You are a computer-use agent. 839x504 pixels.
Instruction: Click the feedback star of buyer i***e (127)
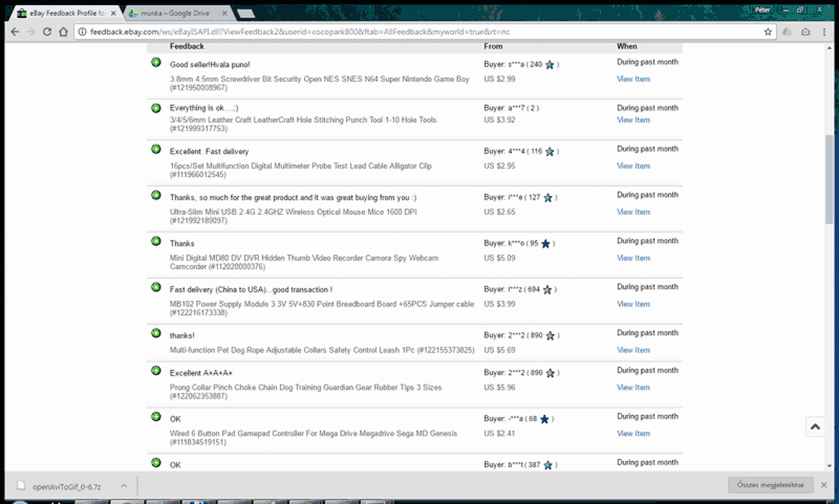548,198
